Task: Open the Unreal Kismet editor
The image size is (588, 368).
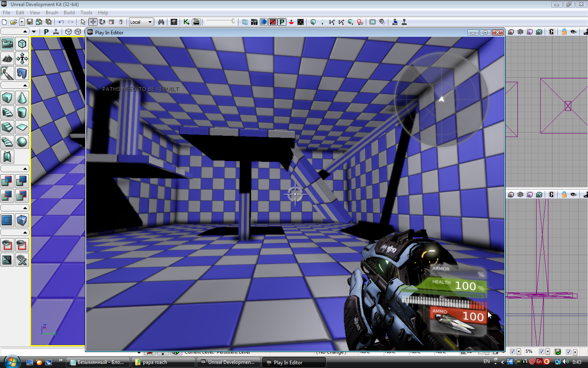Action: 186,22
